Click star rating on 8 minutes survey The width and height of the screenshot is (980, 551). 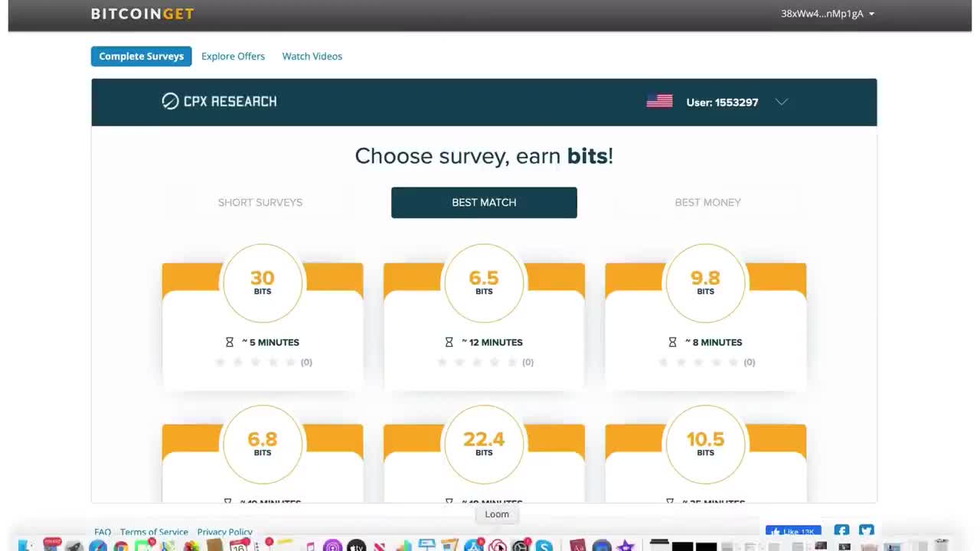tap(697, 362)
